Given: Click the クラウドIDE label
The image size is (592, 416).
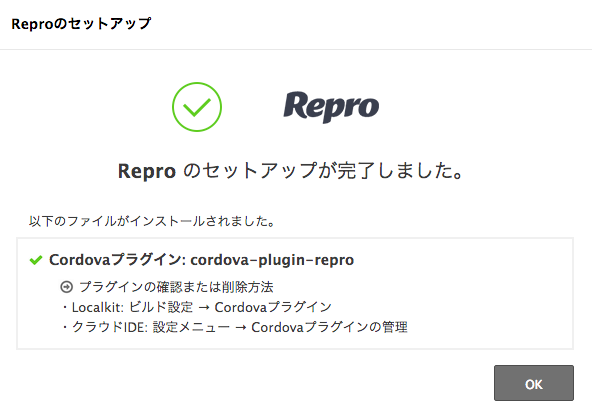Looking at the screenshot, I should click(x=109, y=327).
